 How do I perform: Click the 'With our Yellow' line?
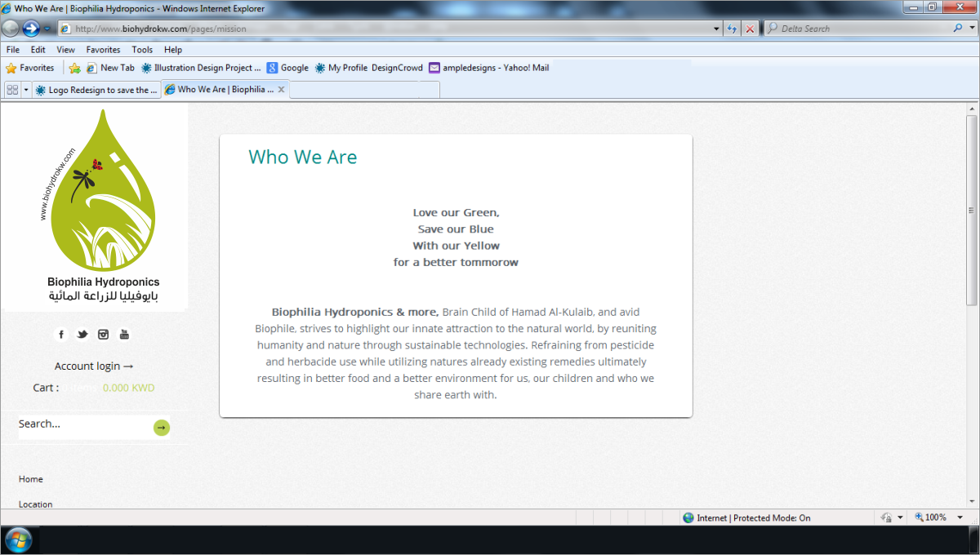456,246
